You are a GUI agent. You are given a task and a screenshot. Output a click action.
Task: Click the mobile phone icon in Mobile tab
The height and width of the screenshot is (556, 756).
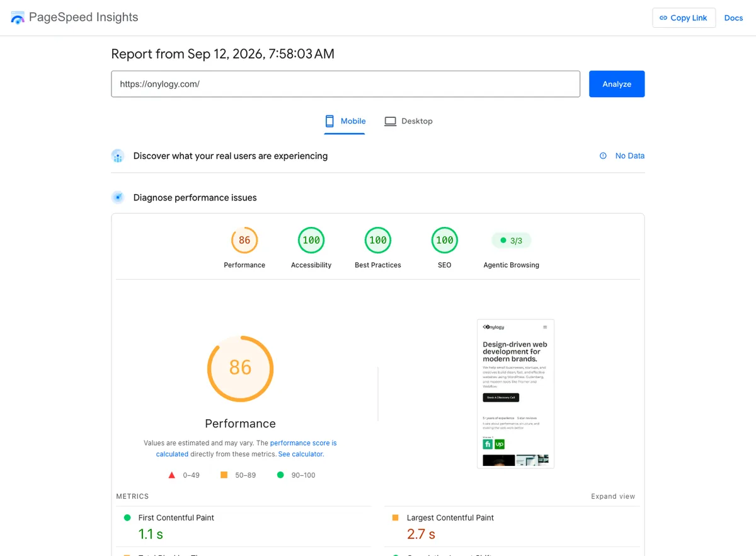329,121
